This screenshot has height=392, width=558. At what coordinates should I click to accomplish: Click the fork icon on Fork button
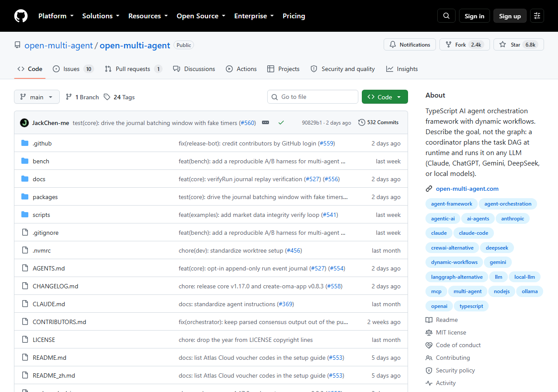(449, 44)
